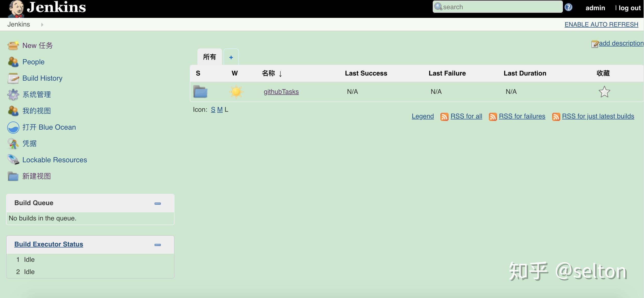The image size is (644, 298).
Task: Sort jobs by the 名称 column arrow
Action: [x=281, y=74]
